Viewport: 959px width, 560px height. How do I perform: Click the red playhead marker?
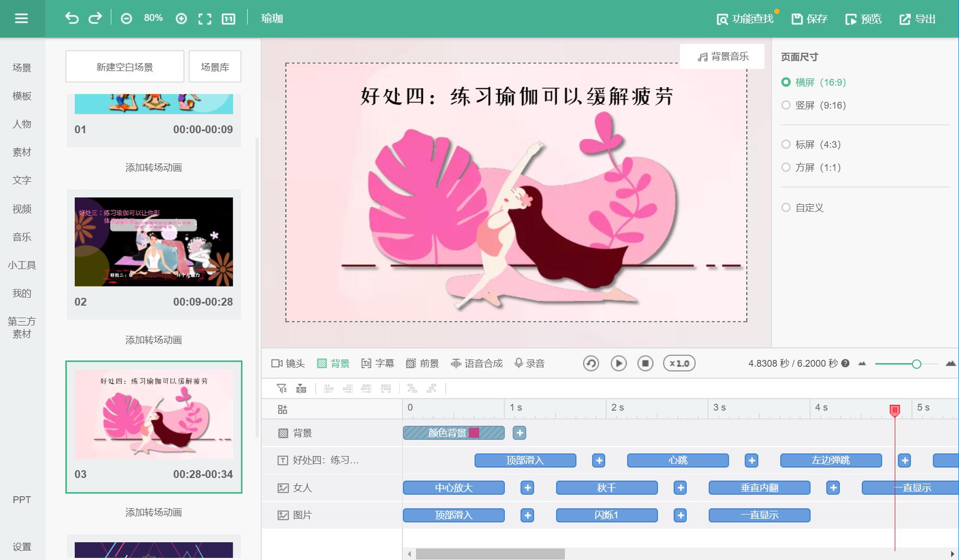click(x=895, y=411)
